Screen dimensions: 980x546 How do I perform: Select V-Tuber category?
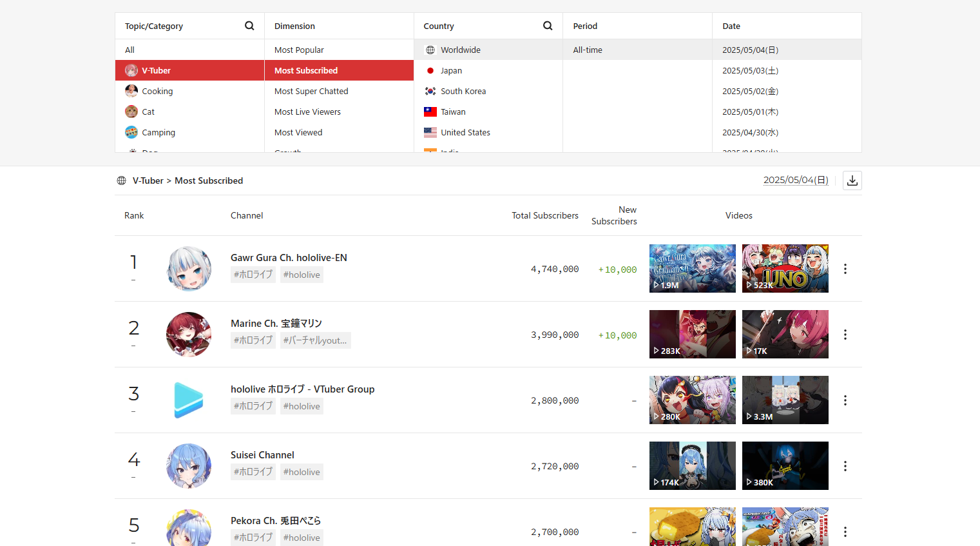click(x=189, y=70)
